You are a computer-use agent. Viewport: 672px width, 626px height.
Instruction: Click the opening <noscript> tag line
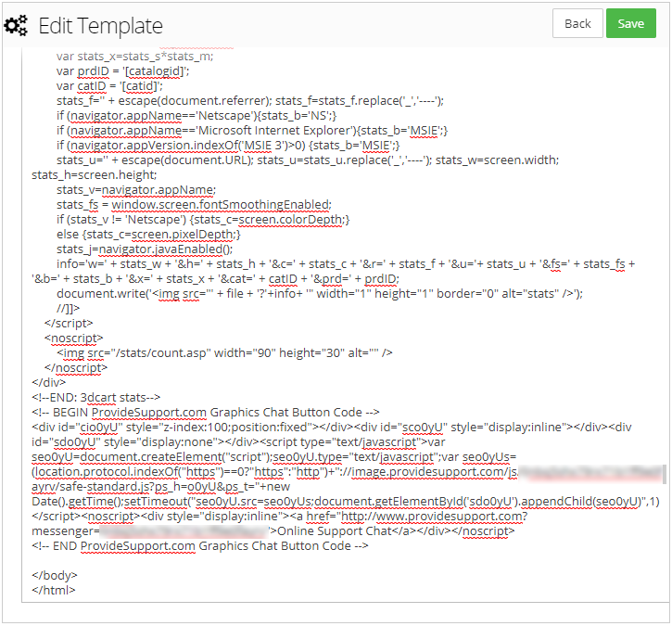74,338
